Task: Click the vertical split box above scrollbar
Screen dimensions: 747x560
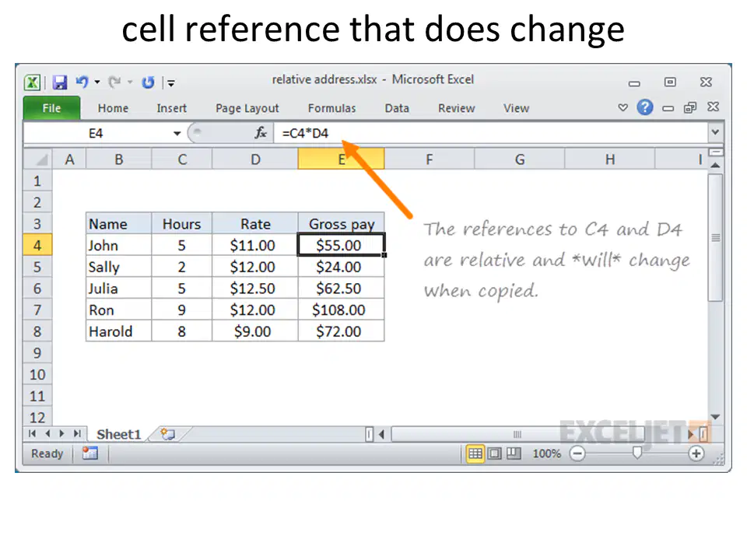Action: click(x=716, y=152)
